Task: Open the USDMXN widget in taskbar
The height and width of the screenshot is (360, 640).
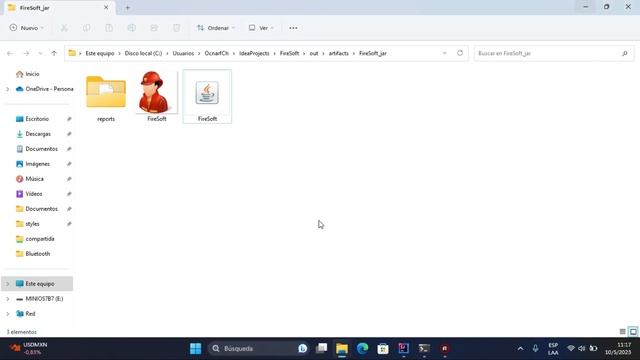Action: pos(29,349)
